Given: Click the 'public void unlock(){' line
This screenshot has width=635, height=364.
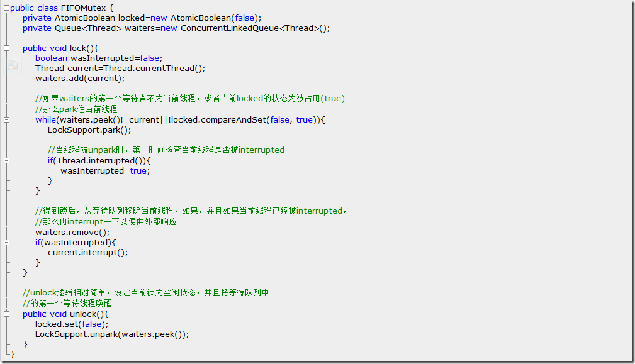Looking at the screenshot, I should (x=65, y=314).
